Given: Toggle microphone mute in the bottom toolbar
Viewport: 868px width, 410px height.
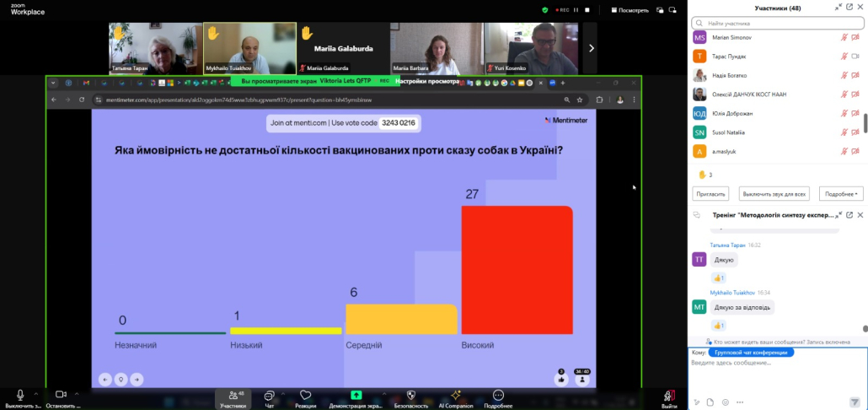Looking at the screenshot, I should [20, 396].
